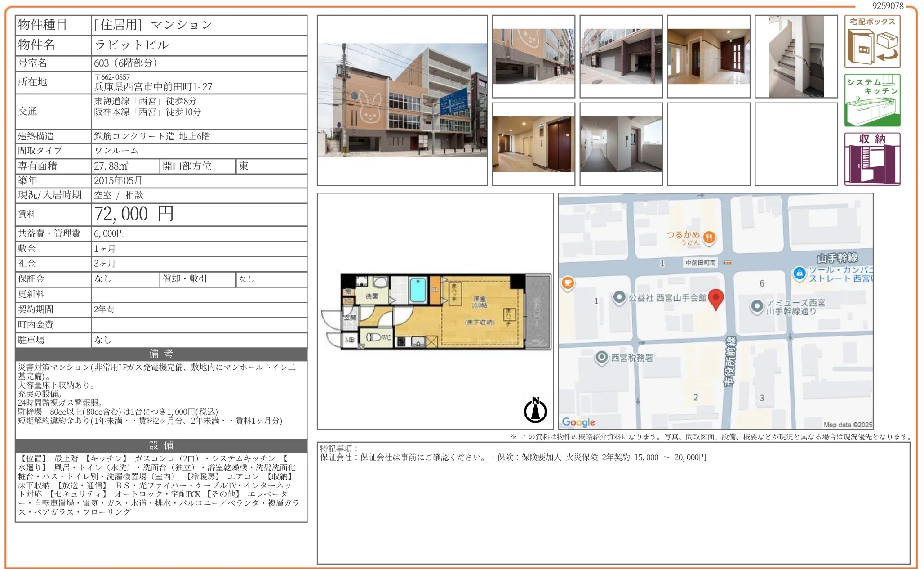Click the ツール・カンパニー shop marker
Image resolution: width=924 pixels, height=569 pixels.
point(799,273)
